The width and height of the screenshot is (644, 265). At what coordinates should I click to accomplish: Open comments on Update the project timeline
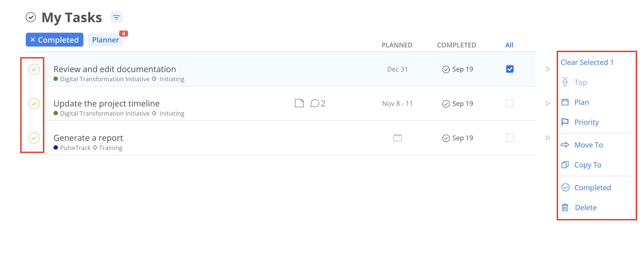tap(317, 103)
